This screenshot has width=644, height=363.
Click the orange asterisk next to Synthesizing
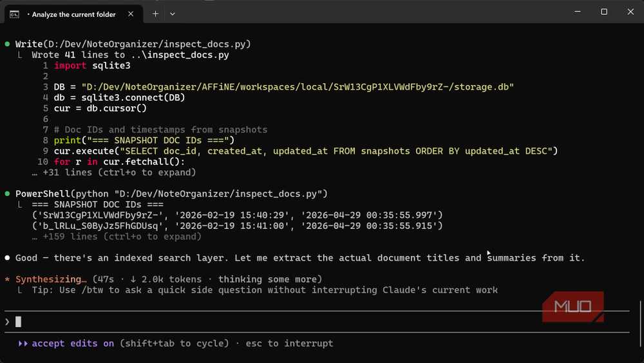coord(8,280)
